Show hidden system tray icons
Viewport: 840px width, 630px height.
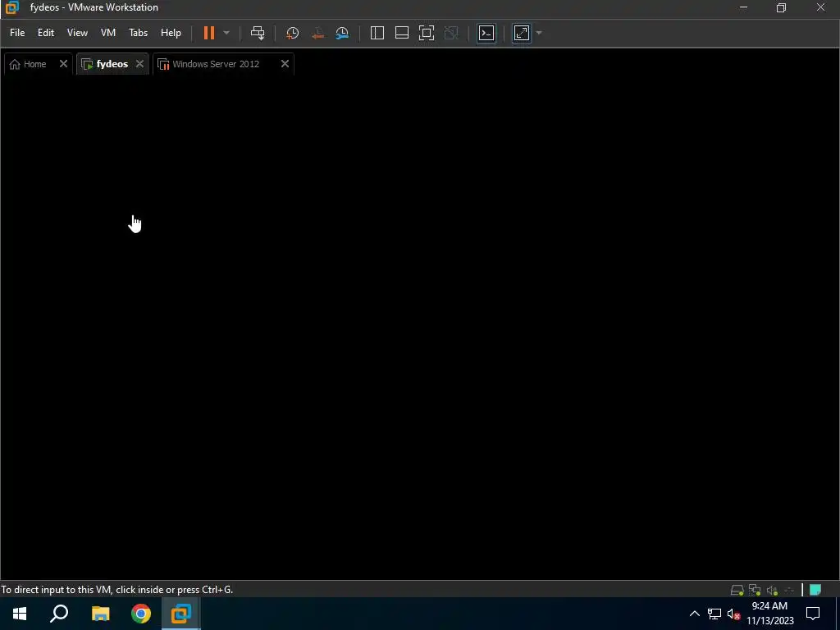click(x=694, y=614)
